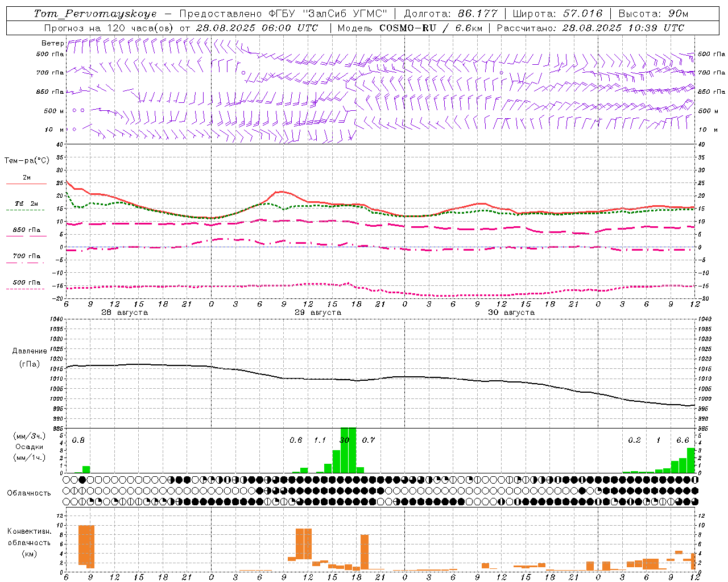Click the Давление pressure panel label
Image resolution: width=728 pixels, height=582 pixels.
point(30,351)
